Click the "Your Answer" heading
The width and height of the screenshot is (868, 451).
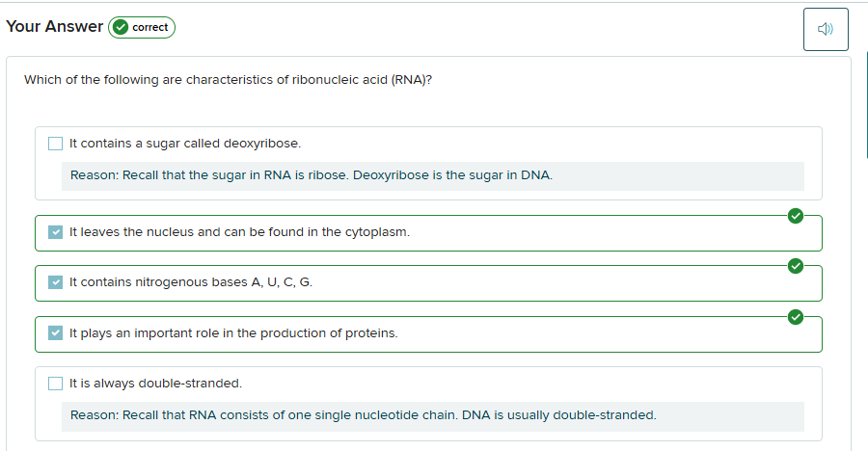pyautogui.click(x=54, y=27)
